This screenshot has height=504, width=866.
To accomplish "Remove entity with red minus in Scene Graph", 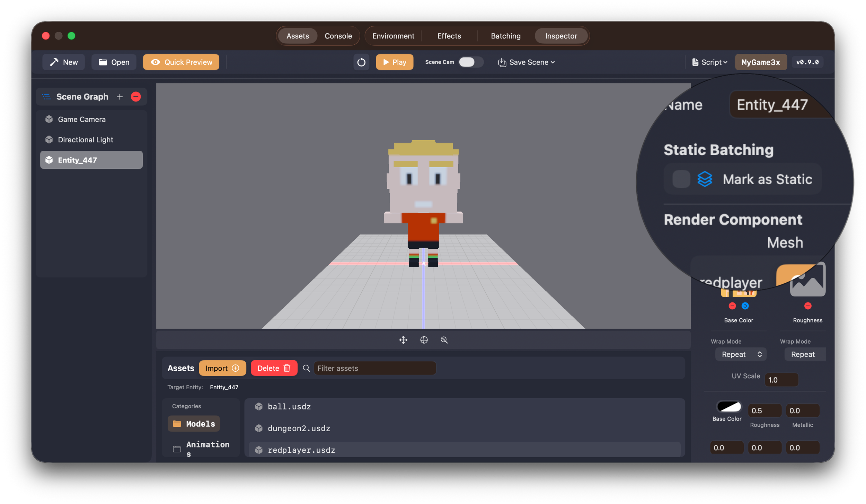I will pyautogui.click(x=136, y=97).
